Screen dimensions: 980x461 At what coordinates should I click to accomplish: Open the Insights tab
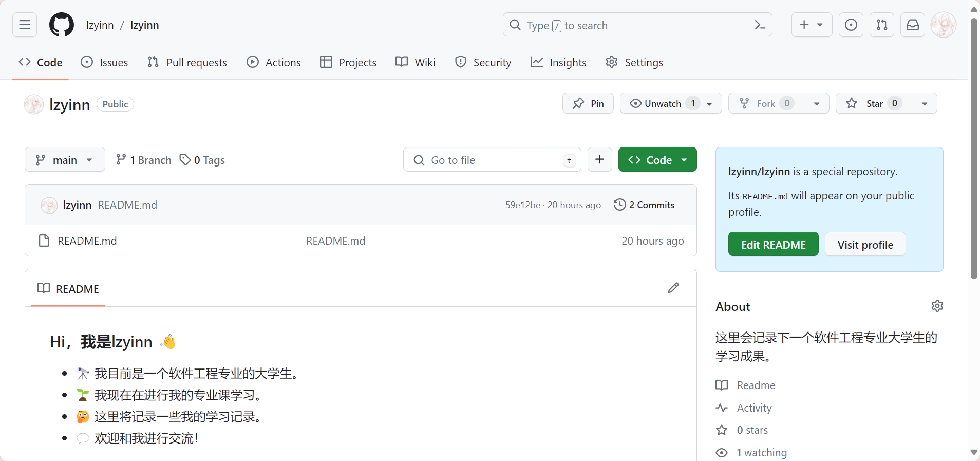[x=558, y=62]
